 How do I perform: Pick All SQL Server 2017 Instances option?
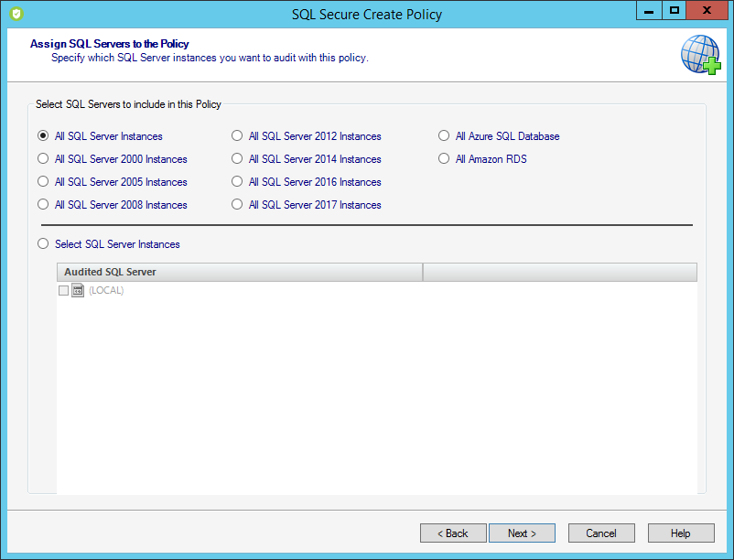pyautogui.click(x=237, y=204)
